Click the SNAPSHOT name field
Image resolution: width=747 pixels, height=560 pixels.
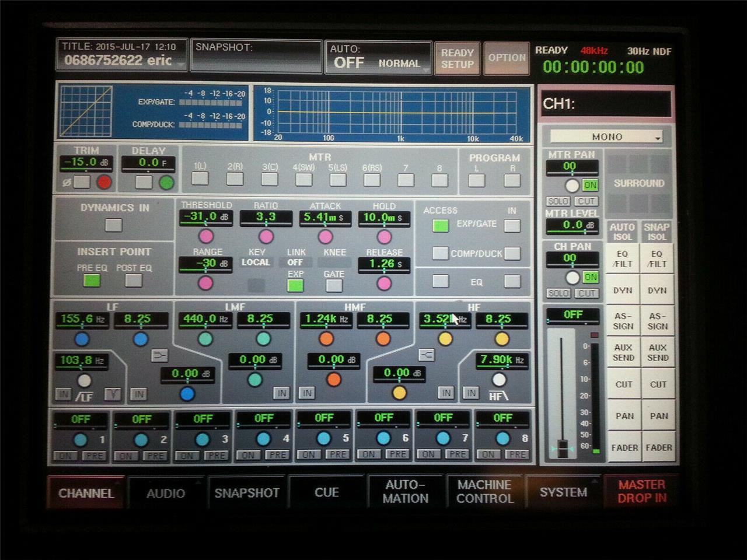point(255,57)
